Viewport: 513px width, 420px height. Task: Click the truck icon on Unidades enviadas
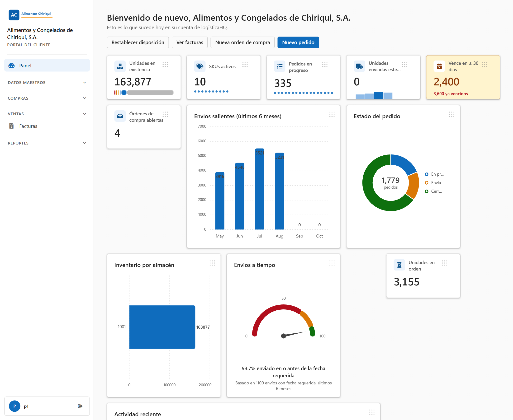pyautogui.click(x=360, y=66)
